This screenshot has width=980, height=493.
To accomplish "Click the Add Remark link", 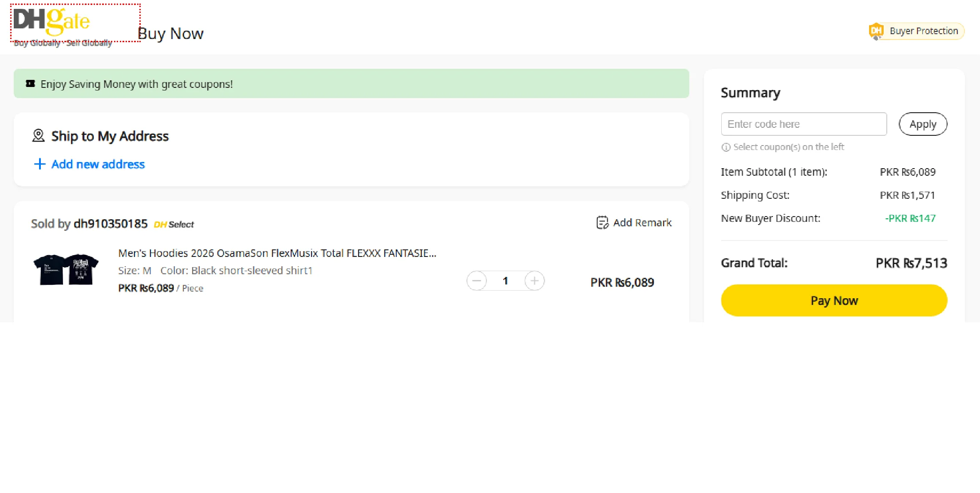I will 642,223.
